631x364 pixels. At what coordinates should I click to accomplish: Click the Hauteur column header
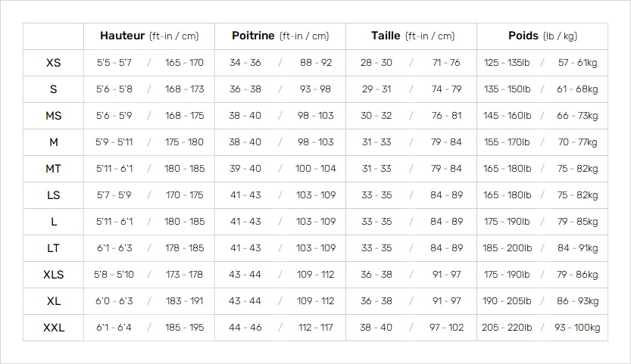pyautogui.click(x=149, y=36)
